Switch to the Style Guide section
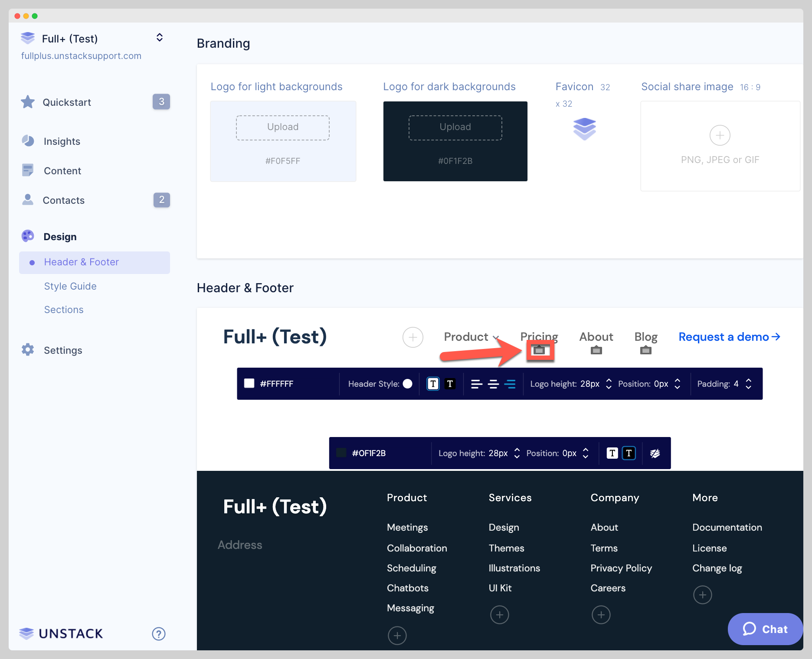 [70, 286]
